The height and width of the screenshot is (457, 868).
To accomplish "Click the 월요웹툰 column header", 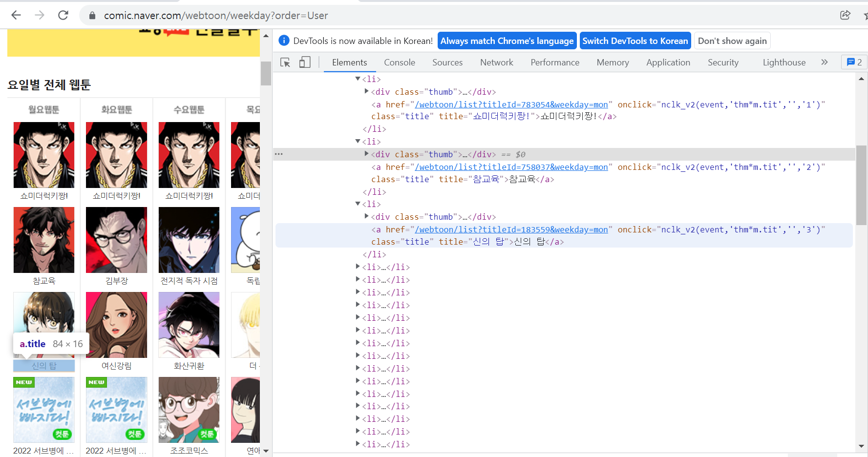I will coord(44,110).
